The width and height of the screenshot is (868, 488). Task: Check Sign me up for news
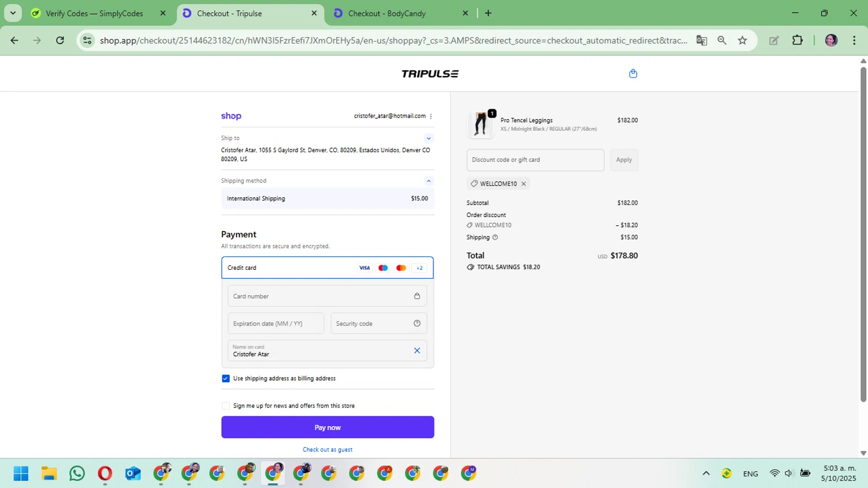226,406
